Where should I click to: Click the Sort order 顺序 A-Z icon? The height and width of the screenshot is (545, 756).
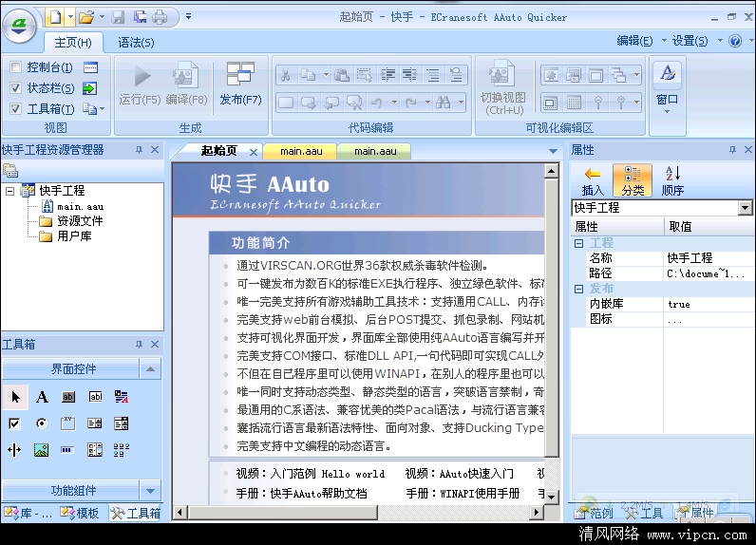672,180
